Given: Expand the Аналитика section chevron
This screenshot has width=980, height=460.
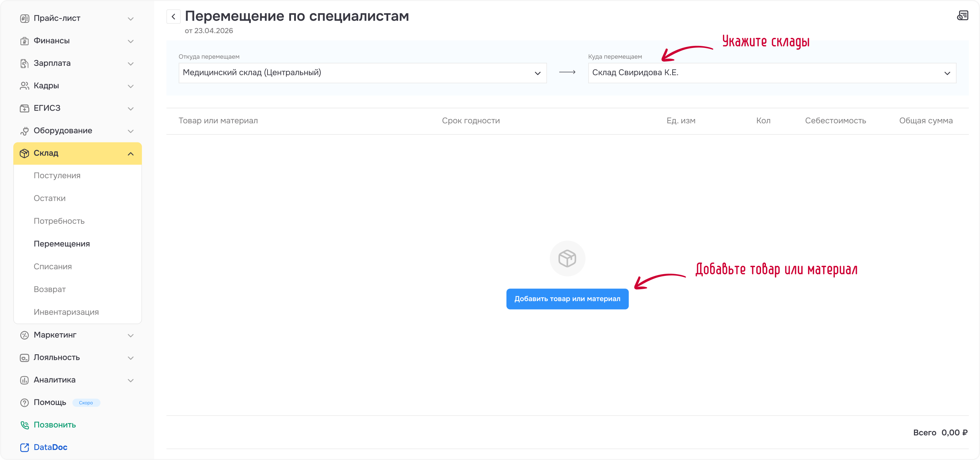Looking at the screenshot, I should (130, 381).
